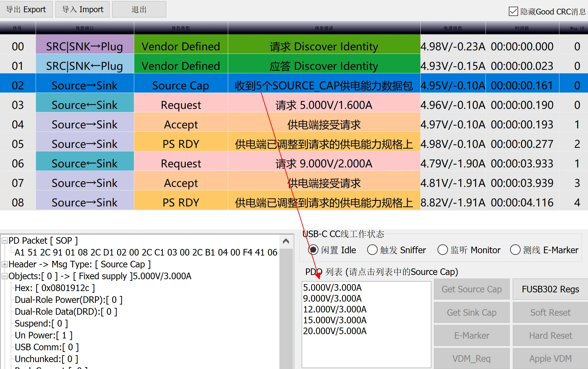Click the Hard Reset button
Screen dimensions: 588x369
coord(550,335)
